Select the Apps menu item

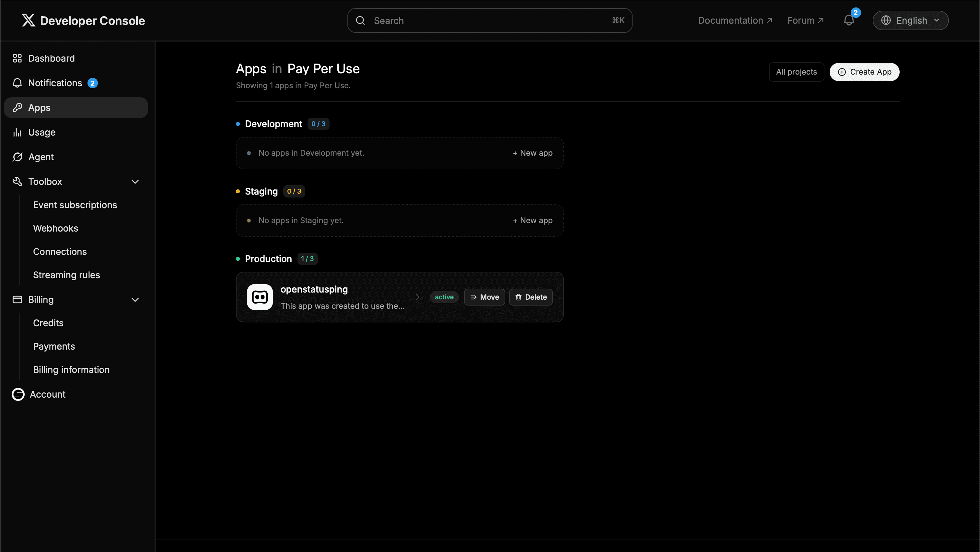tap(76, 108)
